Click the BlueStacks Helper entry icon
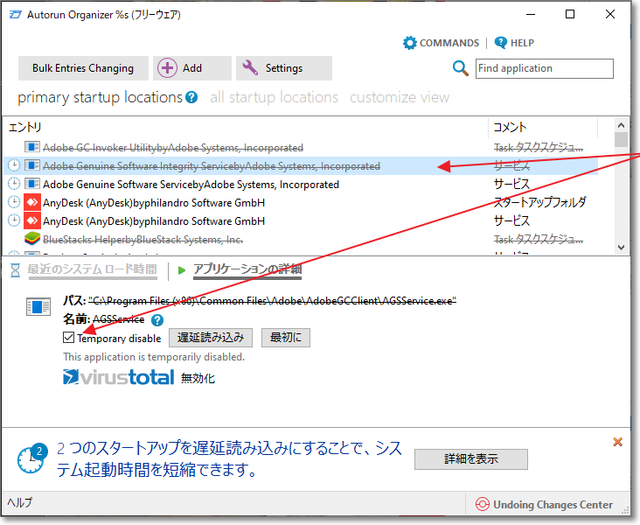The image size is (640, 525). click(x=31, y=239)
